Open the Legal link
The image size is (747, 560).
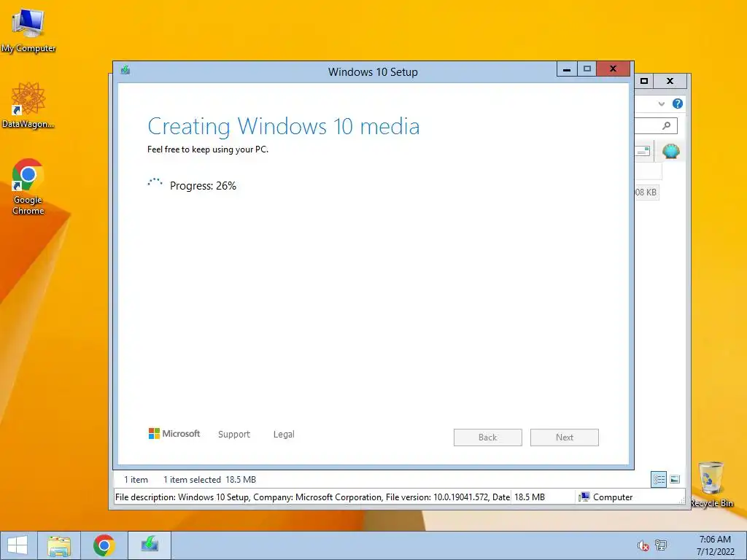[x=284, y=435]
